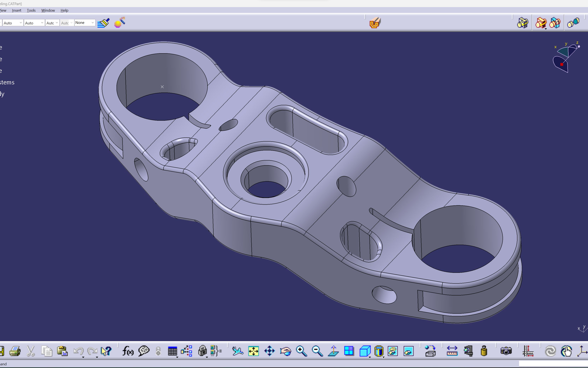
Task: Click the yellow blocks Boolean operation icon
Action: pyautogui.click(x=523, y=23)
